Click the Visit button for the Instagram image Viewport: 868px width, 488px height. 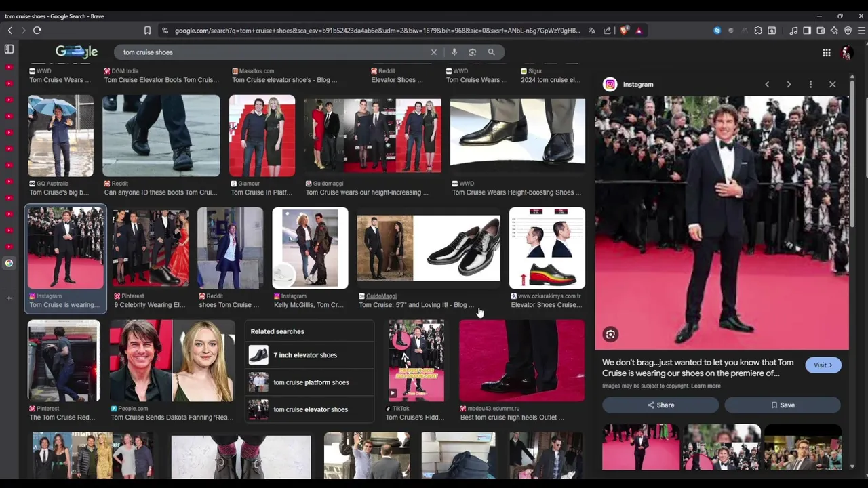click(x=823, y=365)
